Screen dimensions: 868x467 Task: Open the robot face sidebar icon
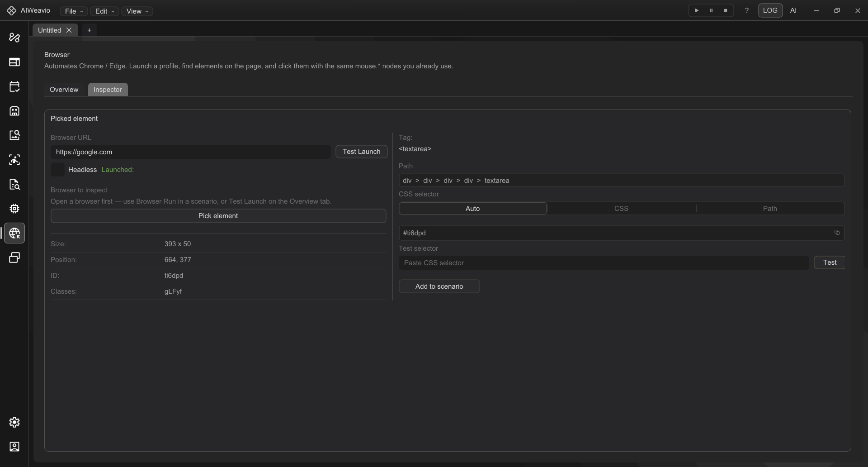click(x=14, y=111)
